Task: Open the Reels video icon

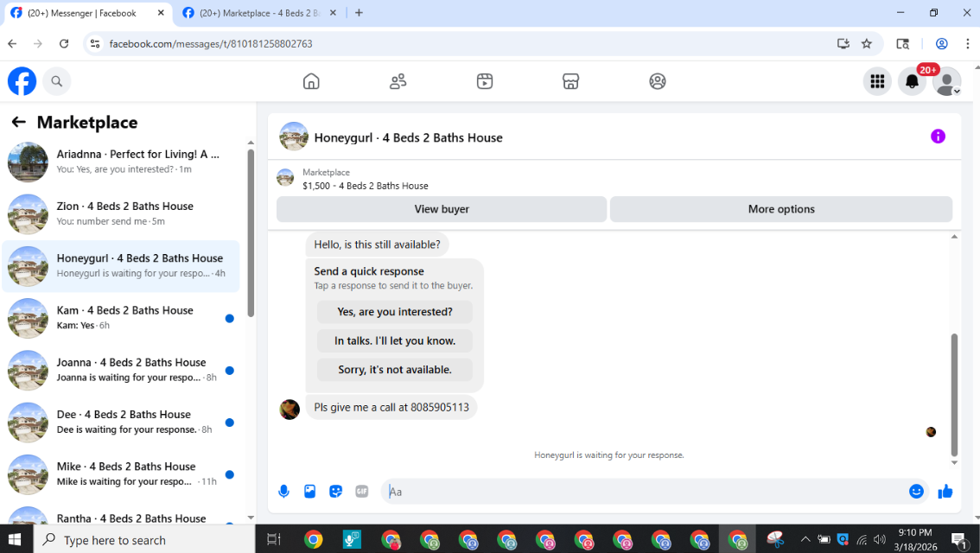Action: click(484, 81)
